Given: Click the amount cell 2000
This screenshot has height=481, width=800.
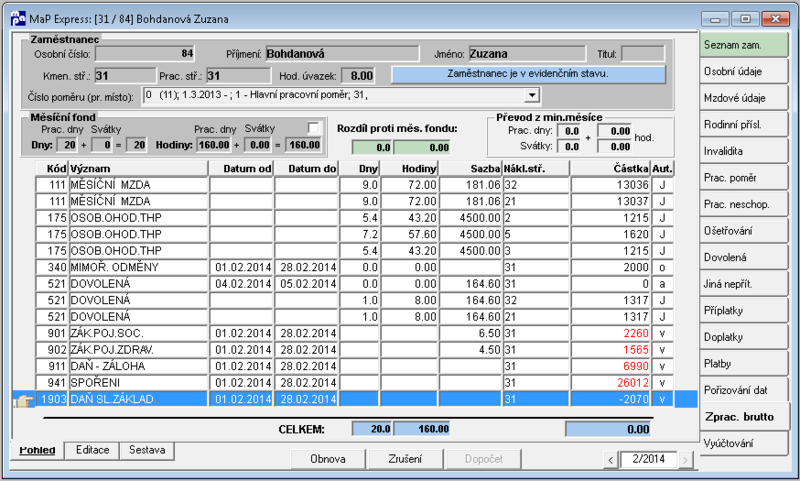Looking at the screenshot, I should pos(610,267).
